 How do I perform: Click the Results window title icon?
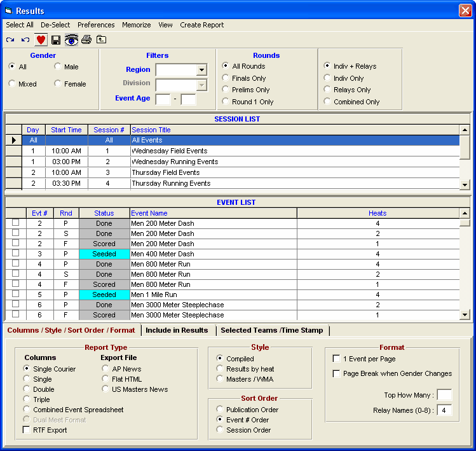8,11
